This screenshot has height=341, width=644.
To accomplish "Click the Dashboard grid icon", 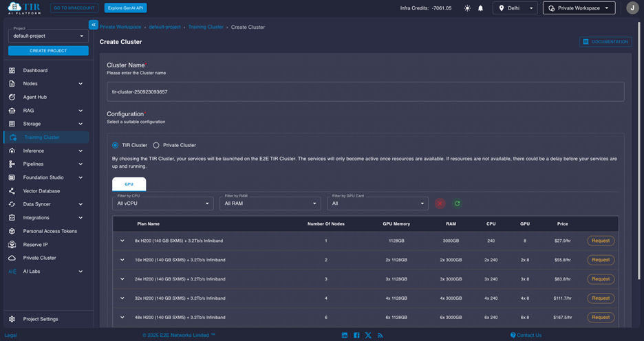I will tap(12, 71).
